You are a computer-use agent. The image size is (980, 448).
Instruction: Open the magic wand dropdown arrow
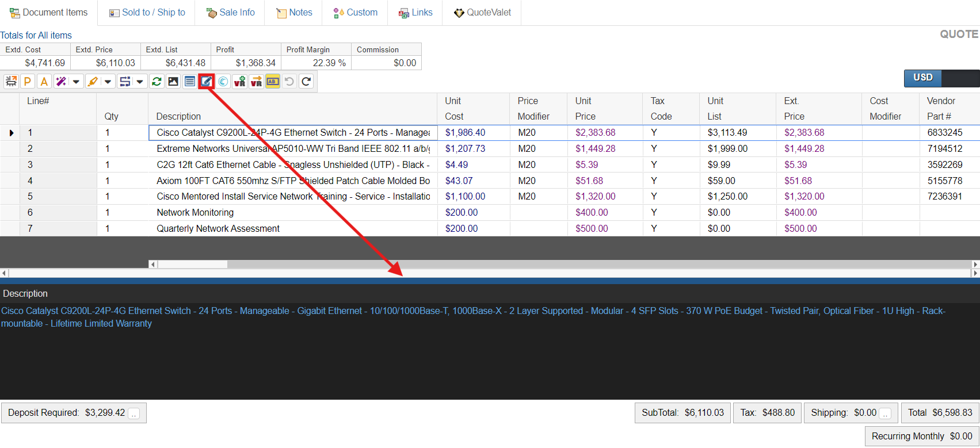[76, 82]
